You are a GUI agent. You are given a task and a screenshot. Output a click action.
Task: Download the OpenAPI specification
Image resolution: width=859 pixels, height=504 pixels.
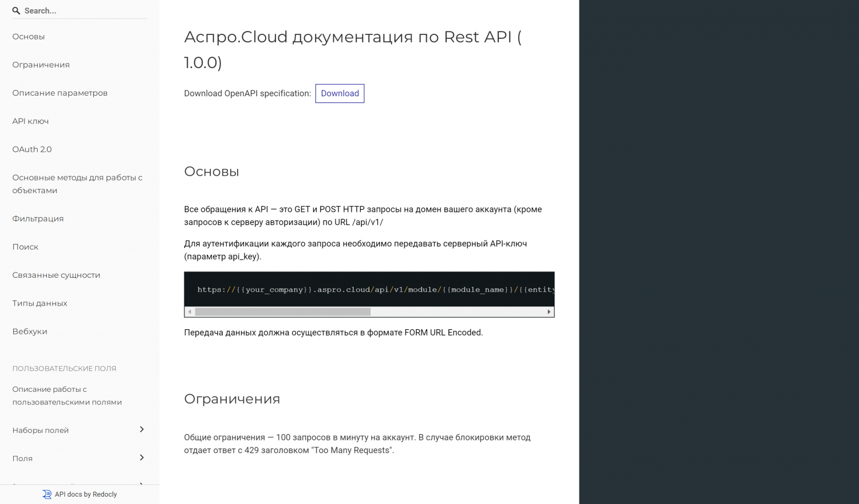[x=340, y=93]
